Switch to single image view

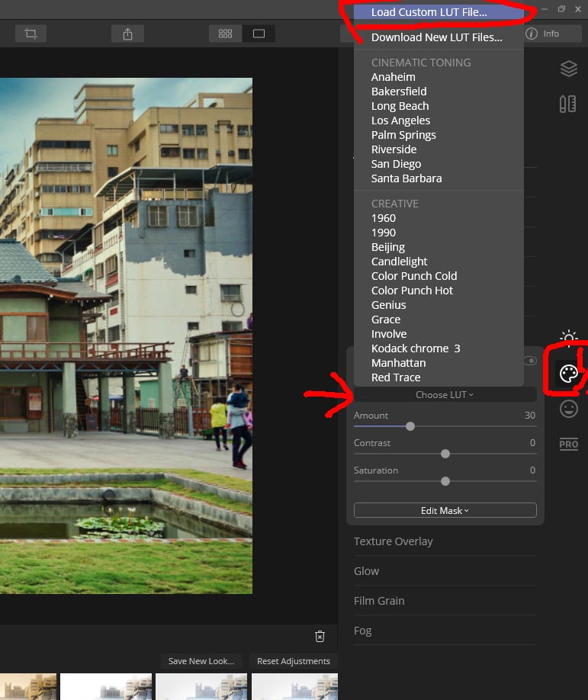259,34
